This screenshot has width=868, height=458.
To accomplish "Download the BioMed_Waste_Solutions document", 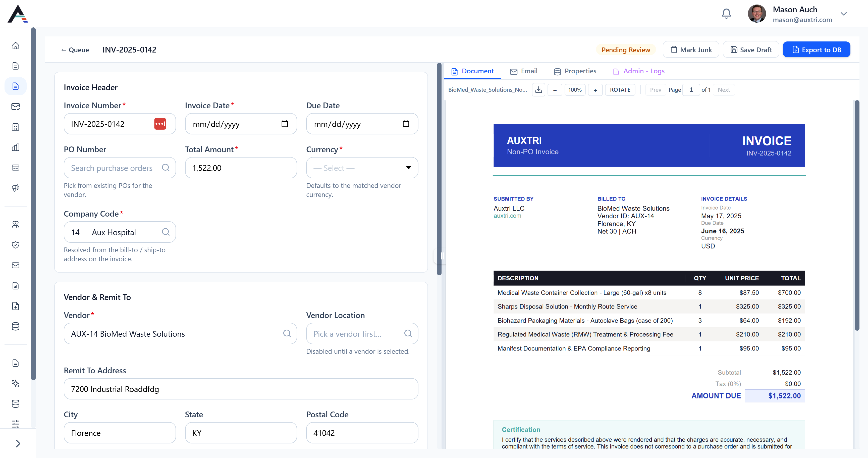I will click(538, 90).
